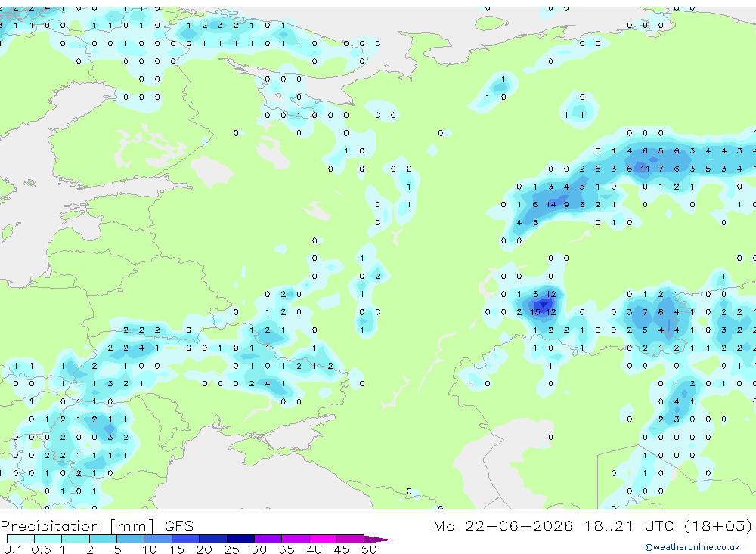The height and width of the screenshot is (554, 756).
Task: Select the 20 to 25 mm legend swatch
Action: pyautogui.click(x=212, y=539)
